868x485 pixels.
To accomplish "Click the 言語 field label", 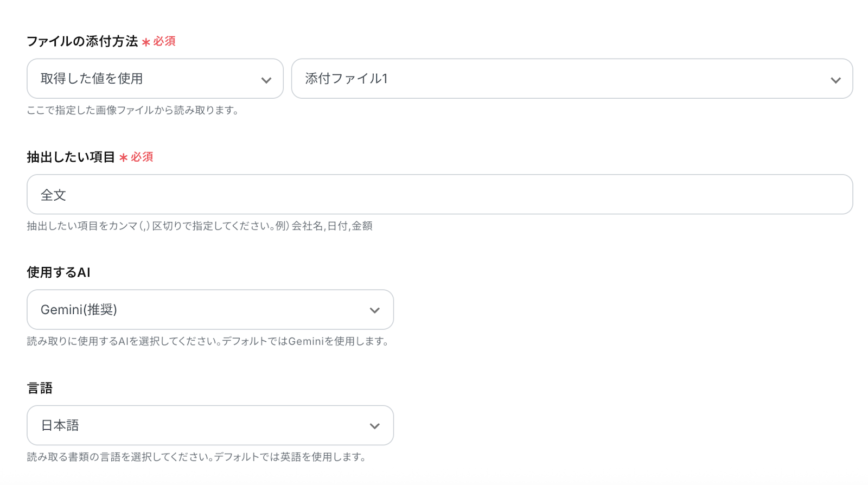I will pyautogui.click(x=40, y=388).
